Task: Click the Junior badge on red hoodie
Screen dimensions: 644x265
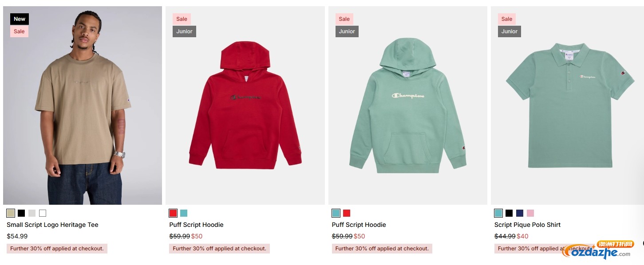Action: click(x=184, y=31)
